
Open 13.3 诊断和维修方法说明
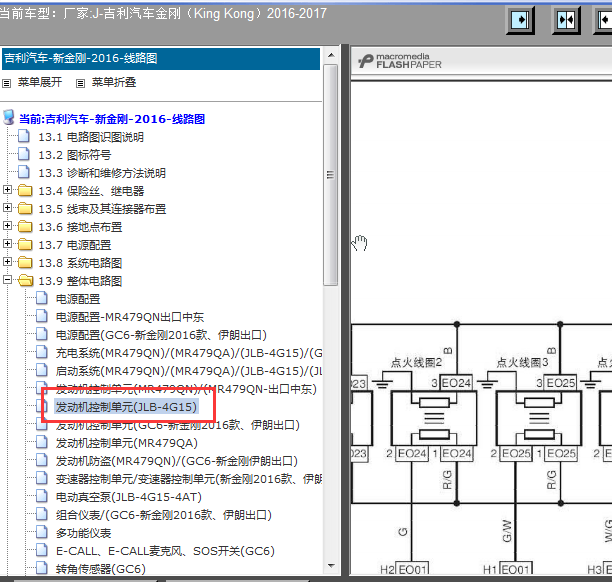click(102, 173)
